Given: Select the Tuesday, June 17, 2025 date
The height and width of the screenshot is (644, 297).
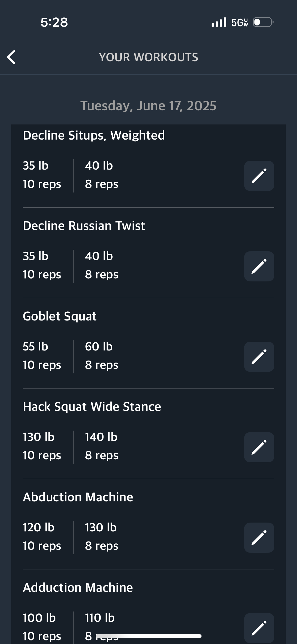Looking at the screenshot, I should 148,106.
